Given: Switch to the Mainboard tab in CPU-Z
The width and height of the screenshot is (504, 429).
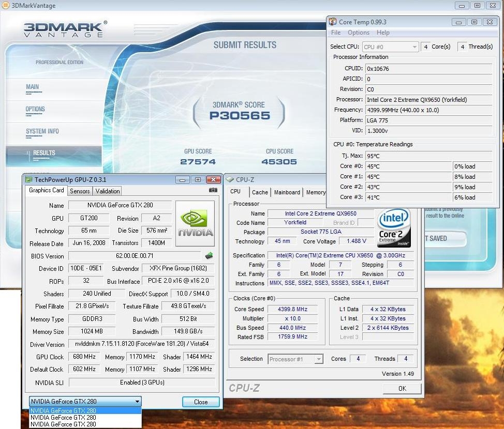Looking at the screenshot, I should click(287, 192).
